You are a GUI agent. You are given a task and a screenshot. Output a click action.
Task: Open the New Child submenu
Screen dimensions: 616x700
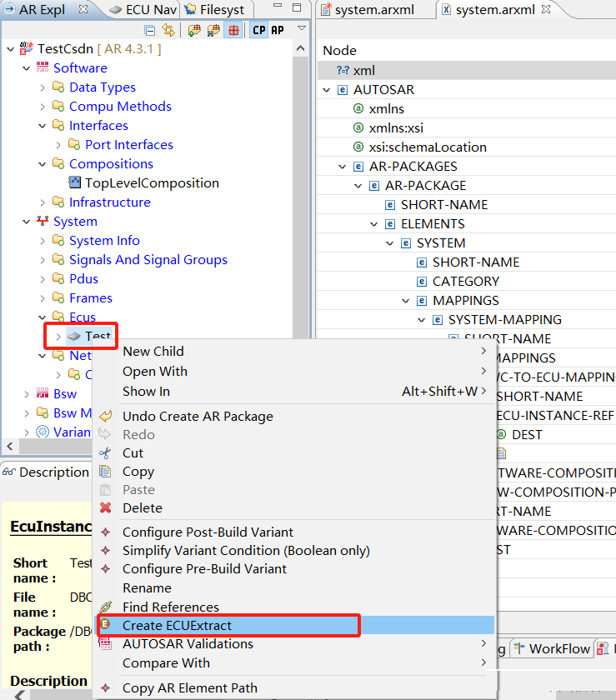coord(153,352)
